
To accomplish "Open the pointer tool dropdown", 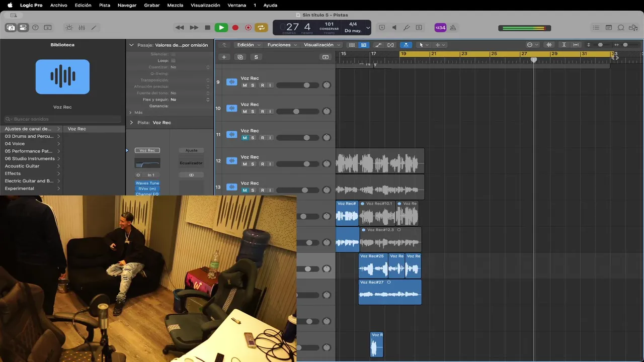I will click(424, 45).
